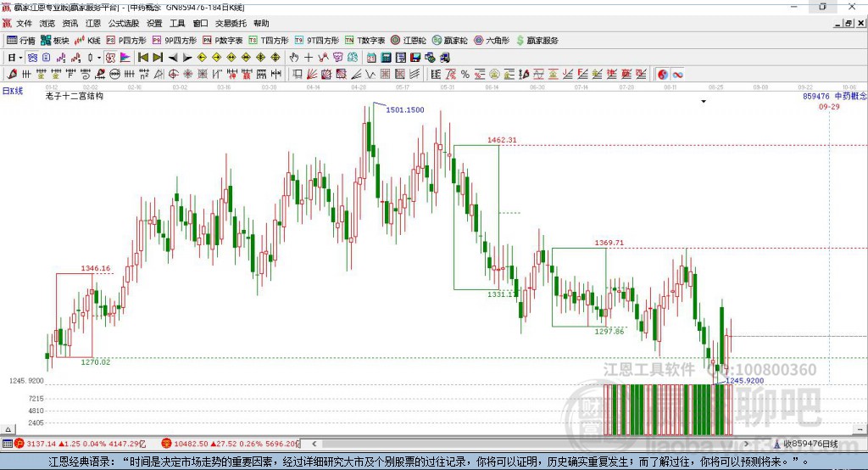Image resolution: width=868 pixels, height=470 pixels.
Task: Open the 赢家轮 wheel tool
Action: [449, 41]
